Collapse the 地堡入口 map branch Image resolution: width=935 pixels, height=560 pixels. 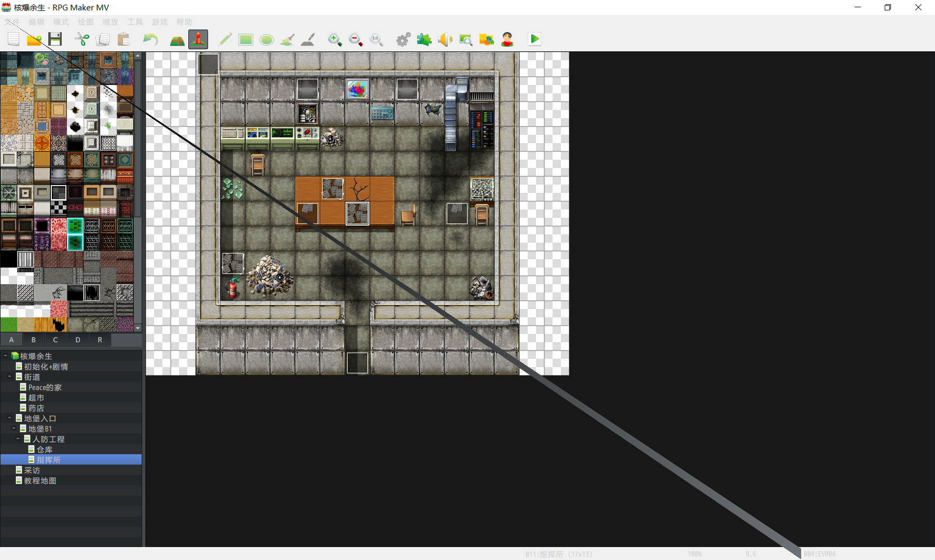10,418
